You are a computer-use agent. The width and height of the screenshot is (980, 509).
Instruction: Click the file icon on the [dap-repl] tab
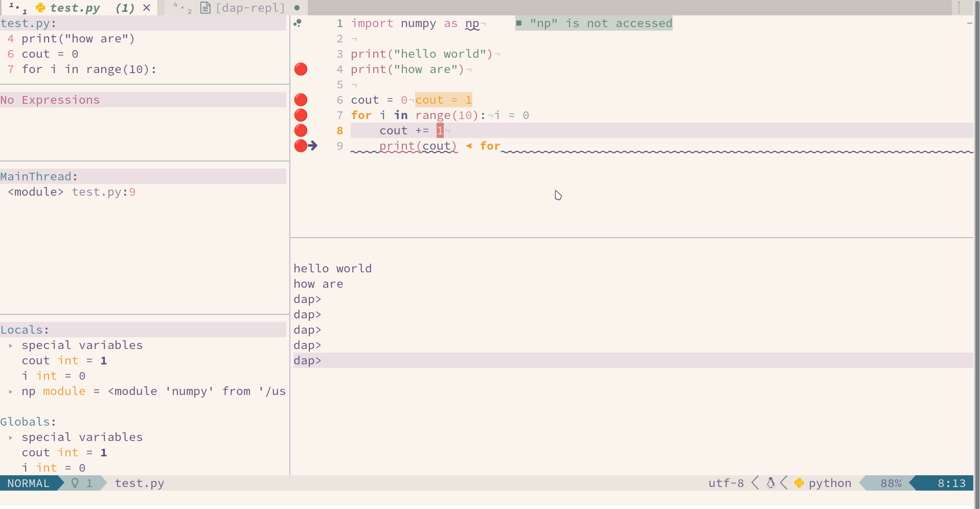(206, 8)
